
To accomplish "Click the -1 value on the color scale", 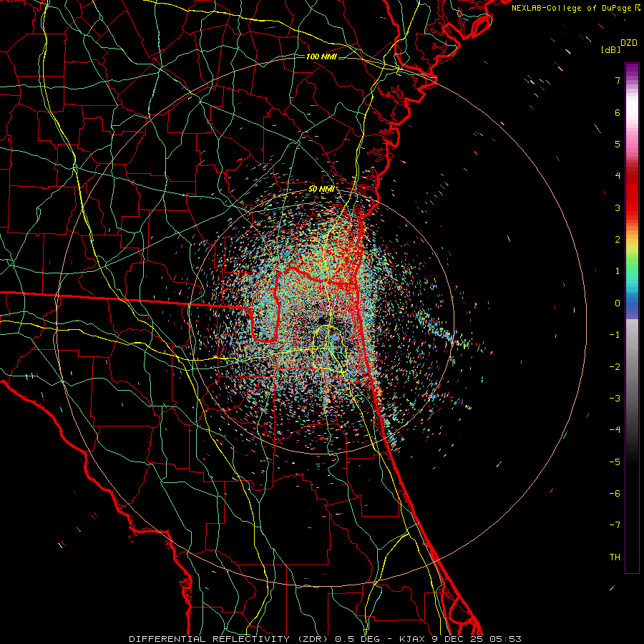I will click(x=615, y=335).
